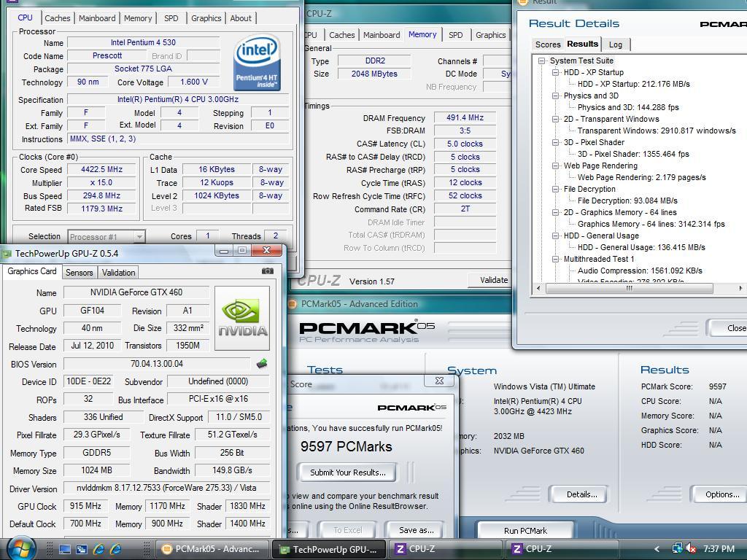Click the GPU-Z screenshot camera icon

coord(268,271)
